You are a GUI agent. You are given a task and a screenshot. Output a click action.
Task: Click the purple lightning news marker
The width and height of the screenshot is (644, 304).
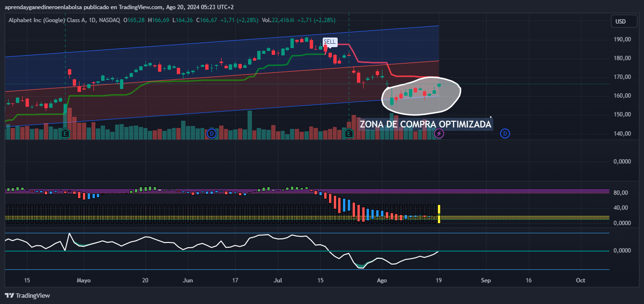pyautogui.click(x=439, y=133)
